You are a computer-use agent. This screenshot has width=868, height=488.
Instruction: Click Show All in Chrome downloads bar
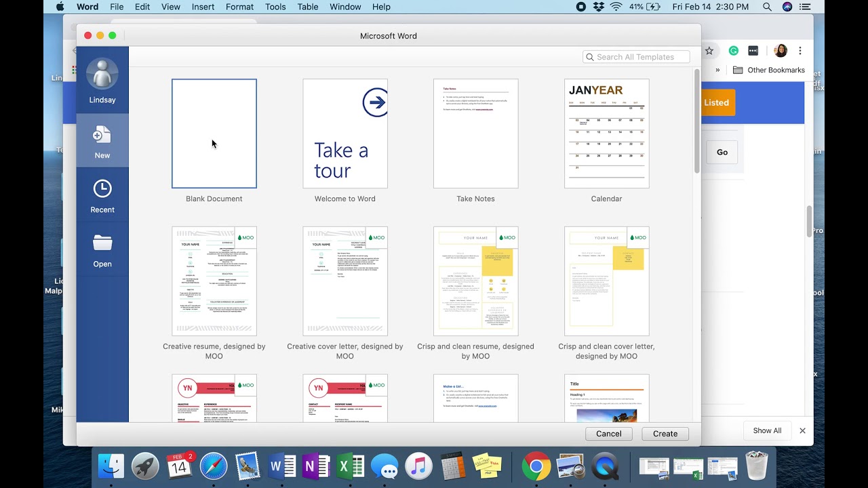pyautogui.click(x=767, y=430)
